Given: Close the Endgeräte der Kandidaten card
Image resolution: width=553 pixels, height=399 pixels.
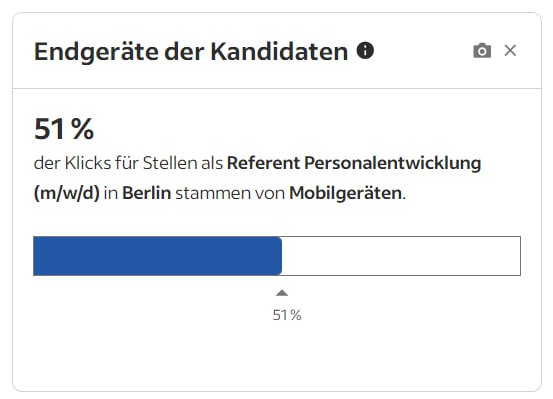Looking at the screenshot, I should pos(510,50).
